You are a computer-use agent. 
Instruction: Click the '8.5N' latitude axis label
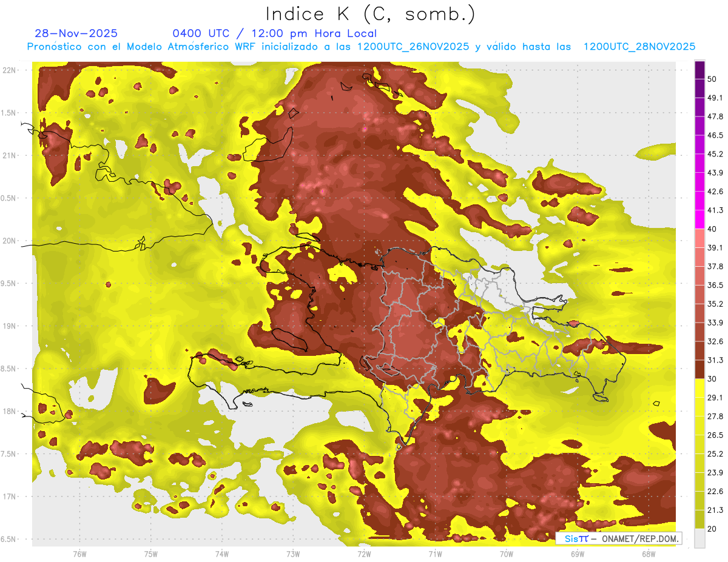click(x=8, y=369)
